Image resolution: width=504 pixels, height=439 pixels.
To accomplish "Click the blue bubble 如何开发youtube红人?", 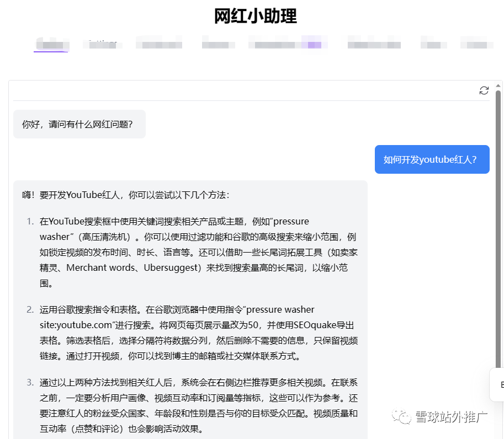I will [432, 159].
